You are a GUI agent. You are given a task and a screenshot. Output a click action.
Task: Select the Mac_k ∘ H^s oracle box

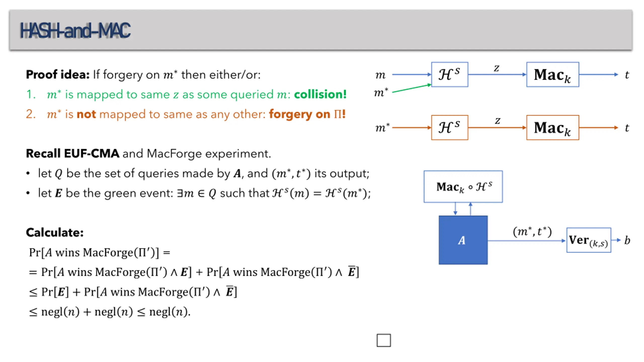(463, 187)
